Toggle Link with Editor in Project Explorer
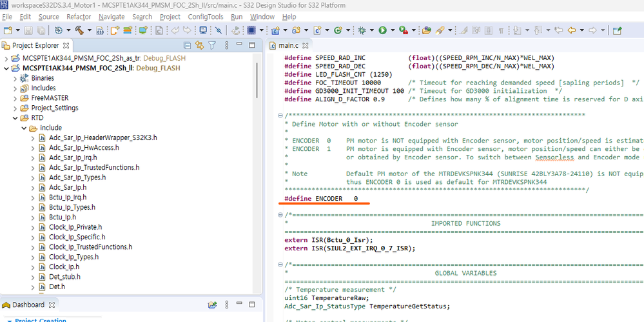The image size is (644, 322). click(x=200, y=45)
